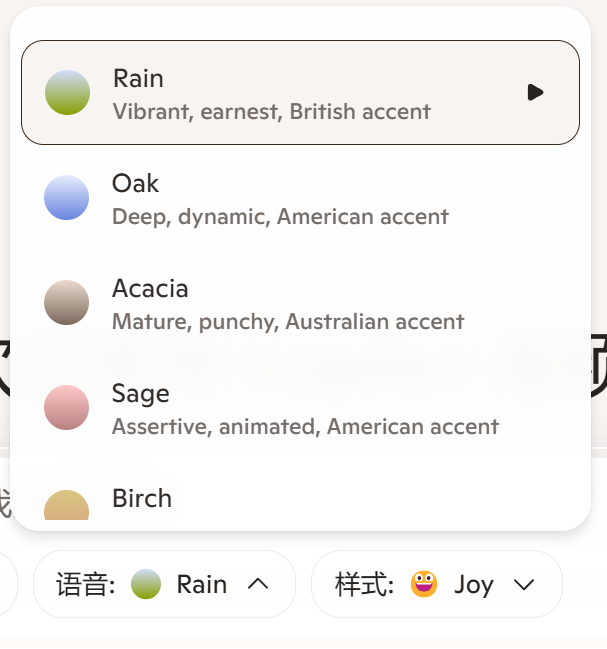This screenshot has height=649, width=607.
Task: Click the Rain avatar in voice selector button
Action: [x=146, y=584]
